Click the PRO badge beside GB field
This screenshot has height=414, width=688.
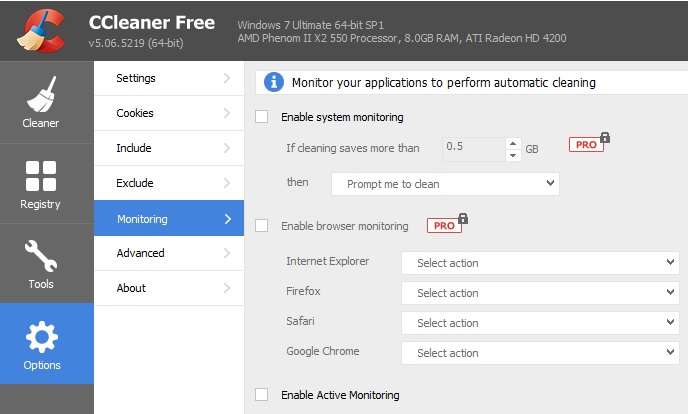tap(588, 145)
